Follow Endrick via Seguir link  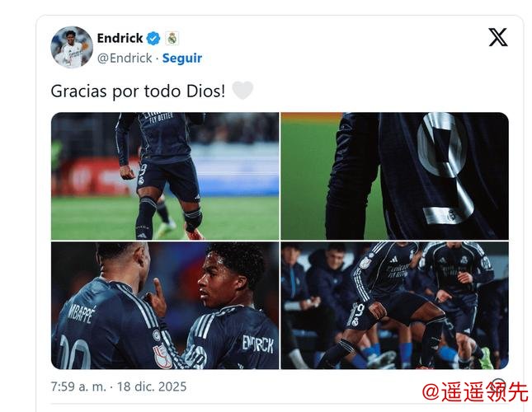click(x=182, y=59)
